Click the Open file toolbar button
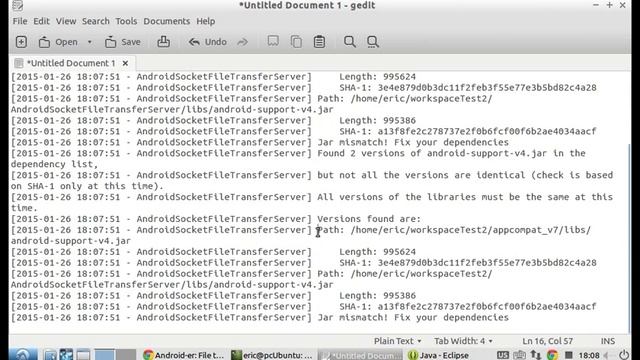Screen dimensions: 640x360 58,42
